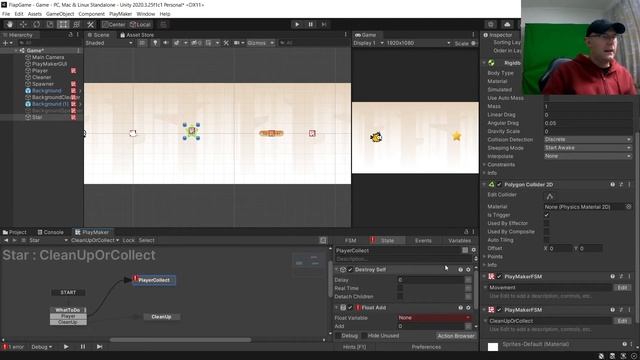Click the Edit Collider icon button

pyautogui.click(x=549, y=196)
